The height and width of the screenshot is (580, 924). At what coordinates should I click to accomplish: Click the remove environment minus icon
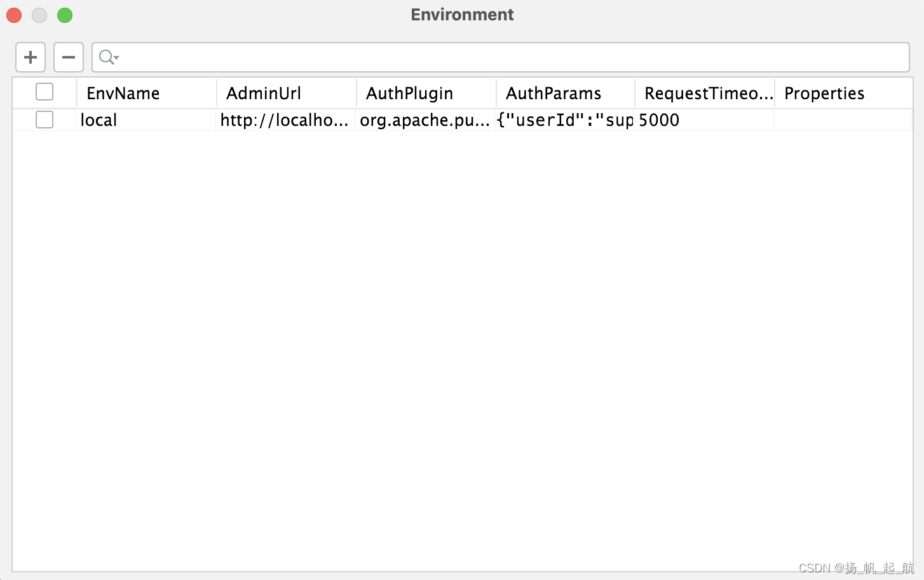(x=68, y=57)
